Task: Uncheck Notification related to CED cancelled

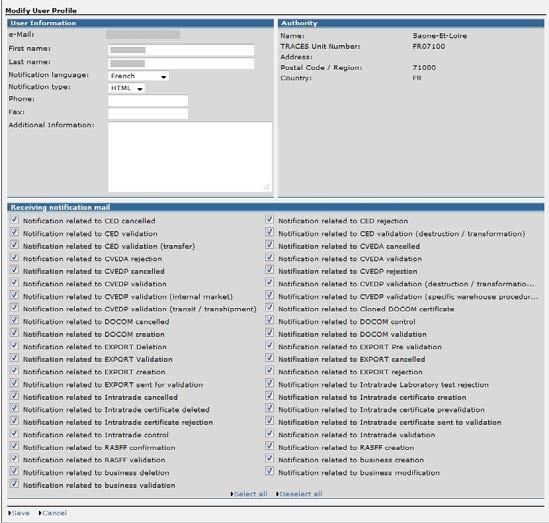Action: 14,219
